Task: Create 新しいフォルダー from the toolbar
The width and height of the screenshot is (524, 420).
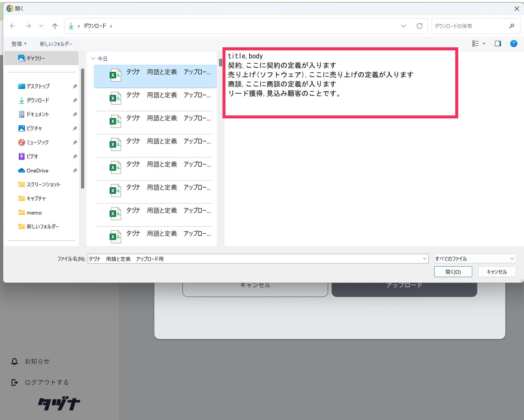Action: [56, 44]
